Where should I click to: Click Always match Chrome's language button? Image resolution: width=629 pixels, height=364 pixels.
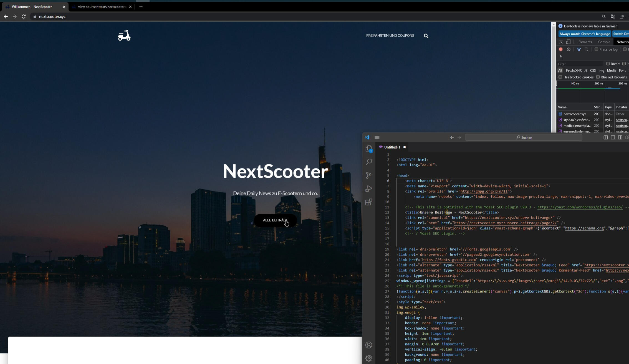click(x=584, y=34)
